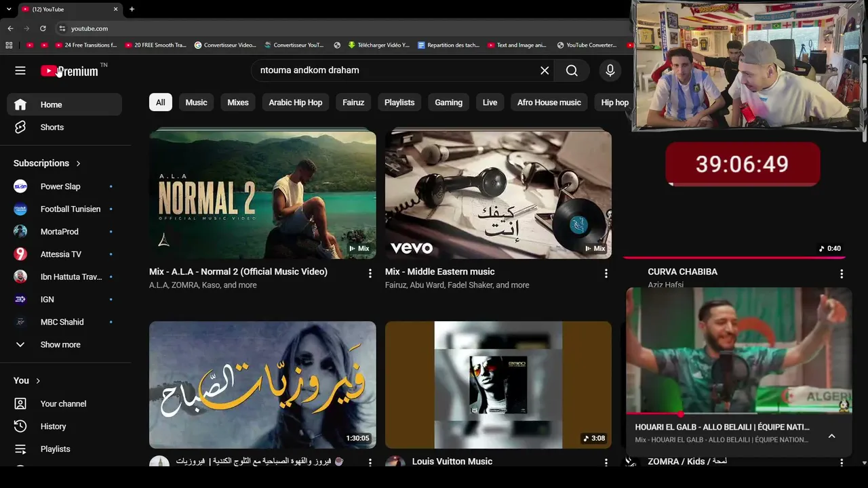Clear the search text with the X
Image resolution: width=868 pixels, height=488 pixels.
[x=545, y=70]
